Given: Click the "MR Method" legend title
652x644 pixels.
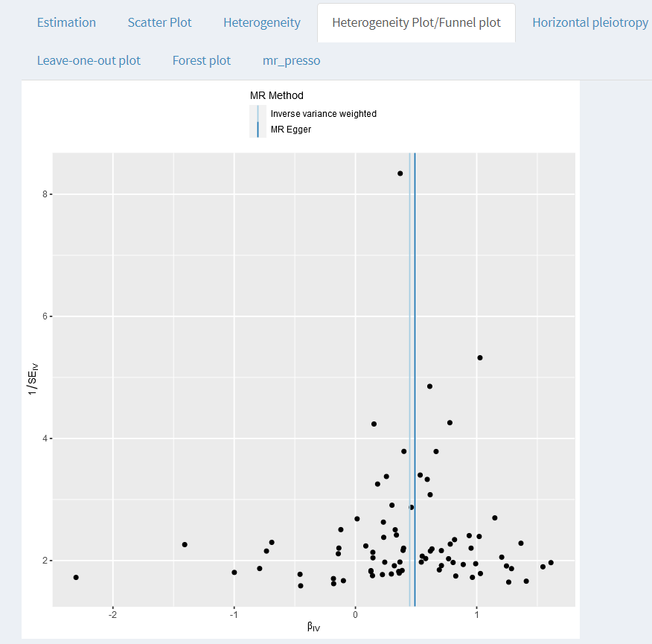Looking at the screenshot, I should (x=277, y=96).
